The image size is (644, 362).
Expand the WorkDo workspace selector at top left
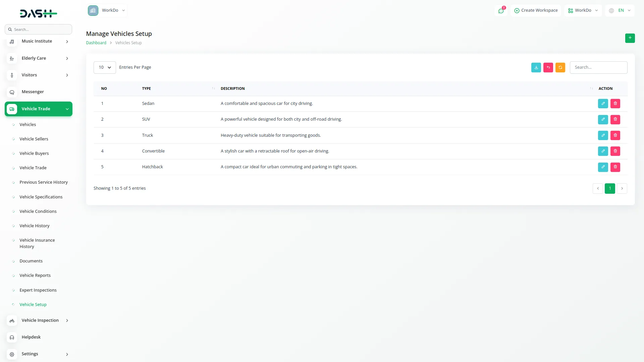coord(107,10)
